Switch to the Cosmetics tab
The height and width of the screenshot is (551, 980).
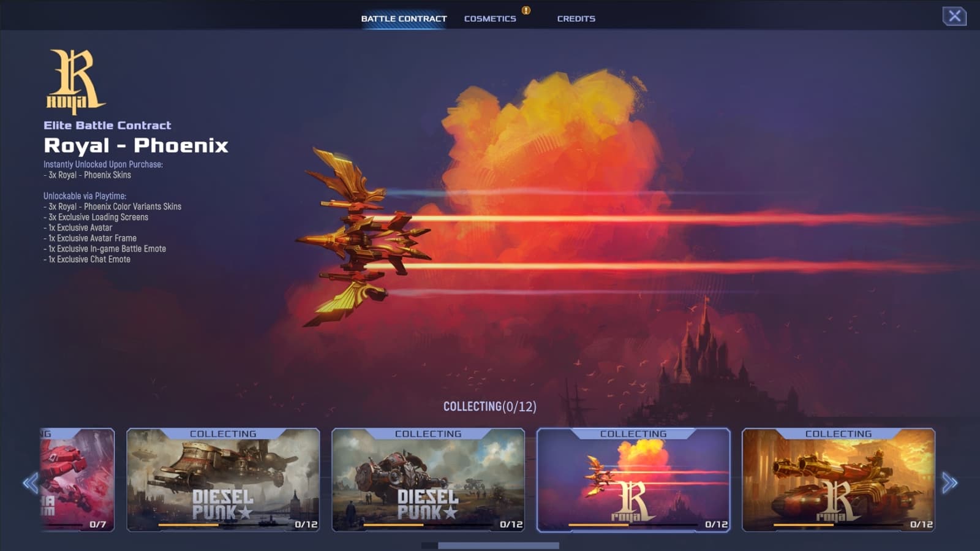click(490, 18)
